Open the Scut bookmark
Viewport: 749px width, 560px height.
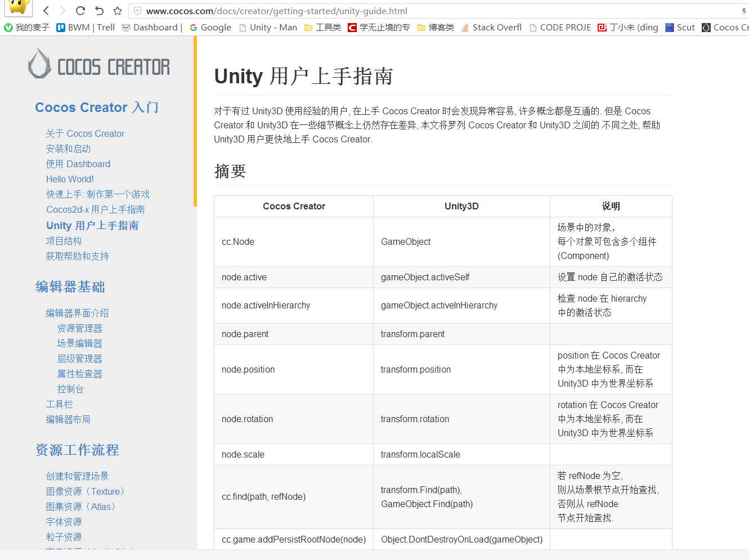[x=680, y=28]
